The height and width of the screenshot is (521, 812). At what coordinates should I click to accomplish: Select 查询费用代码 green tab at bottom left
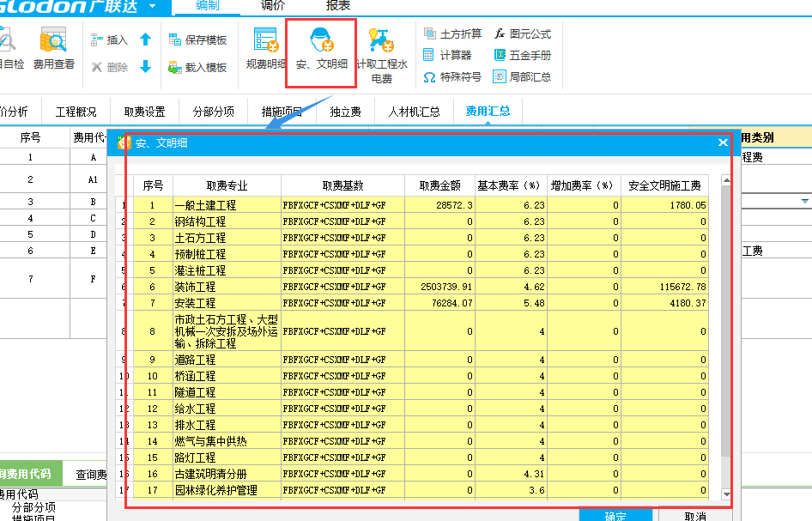tap(30, 474)
